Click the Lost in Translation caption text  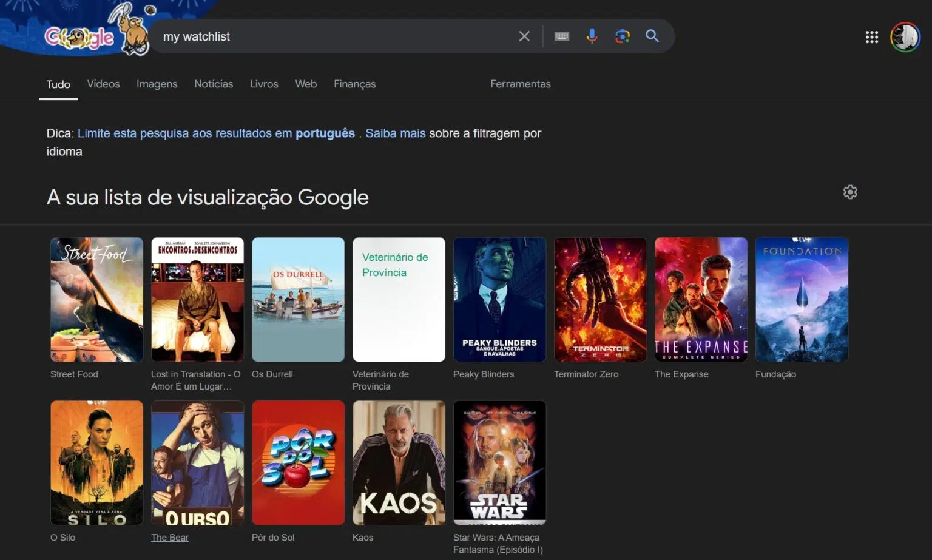[x=196, y=380]
